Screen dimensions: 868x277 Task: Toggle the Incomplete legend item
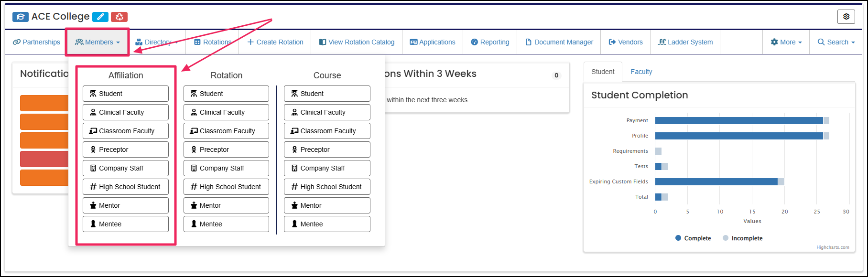click(743, 238)
